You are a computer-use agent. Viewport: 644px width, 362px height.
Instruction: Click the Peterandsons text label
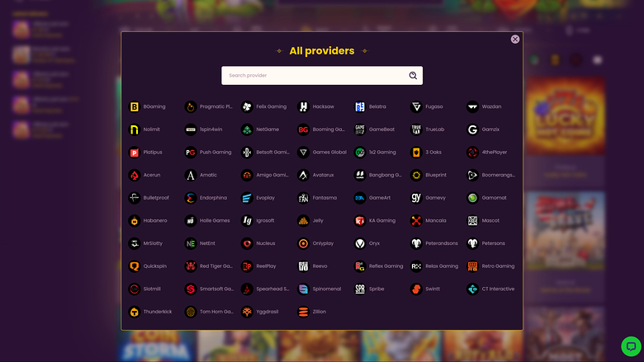[x=442, y=243]
